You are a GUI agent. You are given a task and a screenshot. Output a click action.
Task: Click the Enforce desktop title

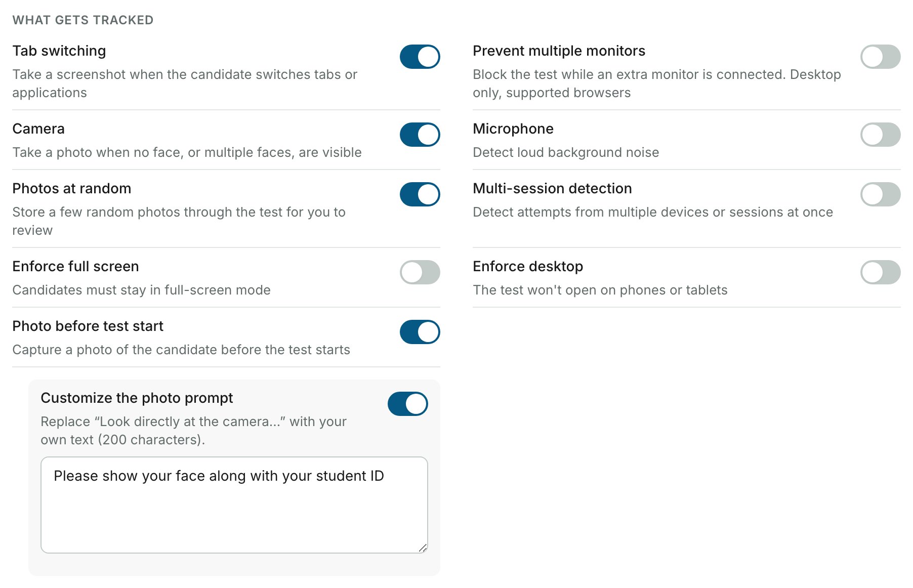click(528, 267)
